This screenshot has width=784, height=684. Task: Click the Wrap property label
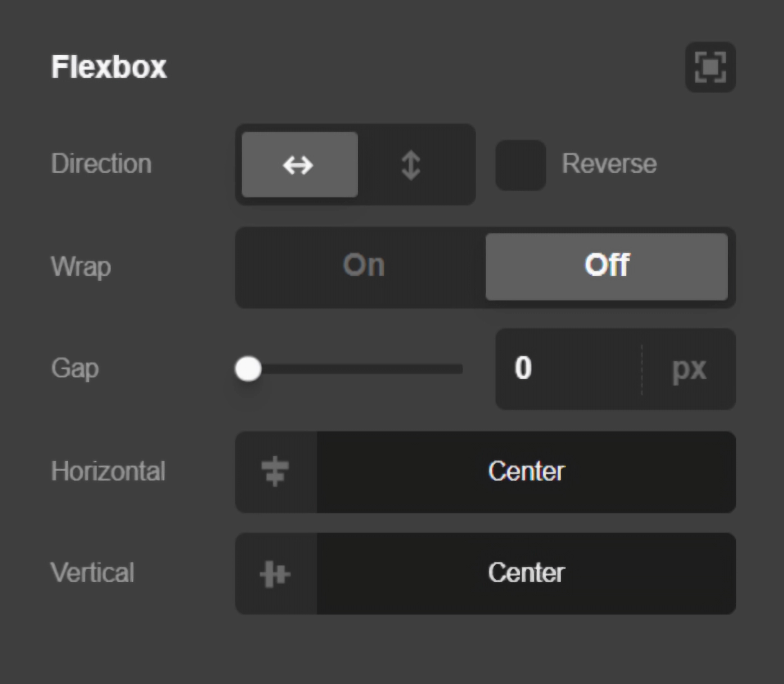click(81, 267)
